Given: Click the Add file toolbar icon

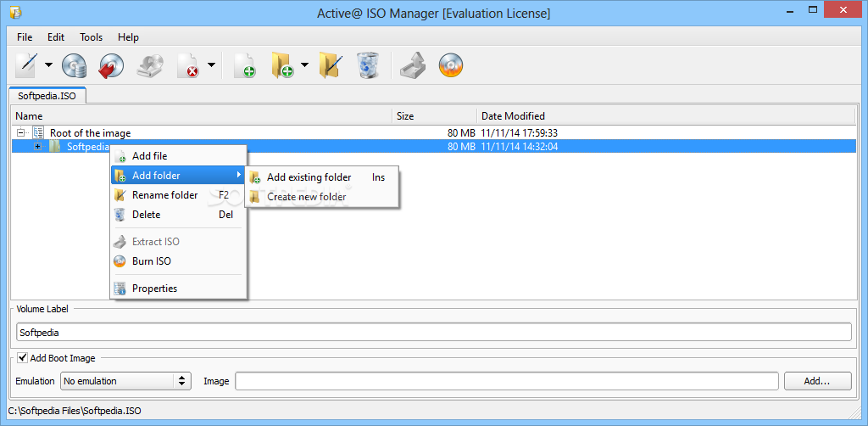Looking at the screenshot, I should click(244, 64).
